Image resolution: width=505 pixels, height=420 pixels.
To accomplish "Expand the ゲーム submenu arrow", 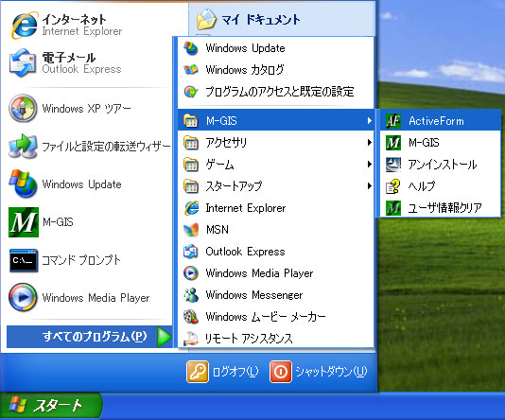I will [370, 165].
